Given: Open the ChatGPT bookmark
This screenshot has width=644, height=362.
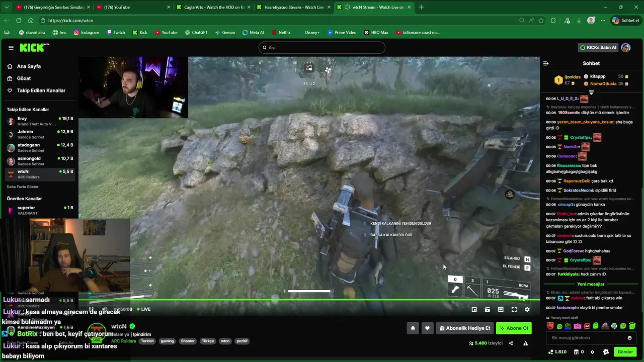Looking at the screenshot, I should (196, 33).
